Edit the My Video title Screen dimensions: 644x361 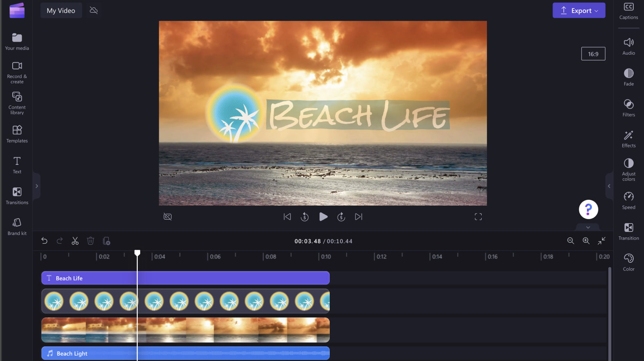[61, 10]
